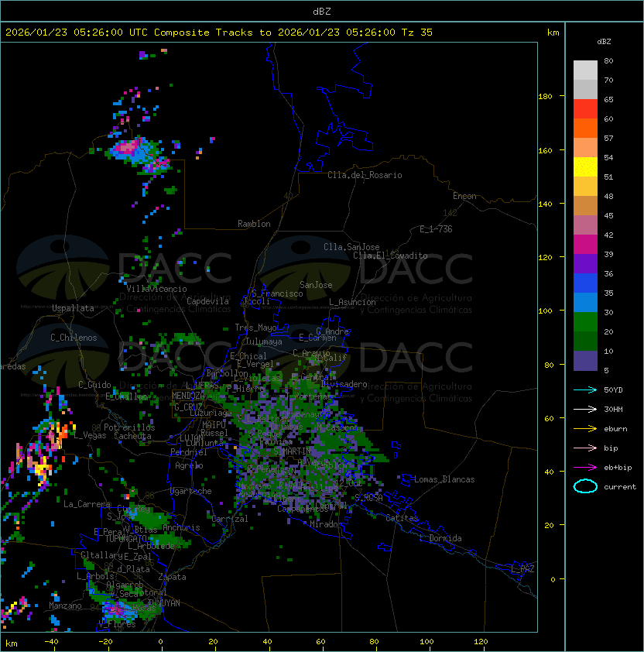Click the 'dBZ' title at top center
The image size is (644, 652).
point(322,11)
